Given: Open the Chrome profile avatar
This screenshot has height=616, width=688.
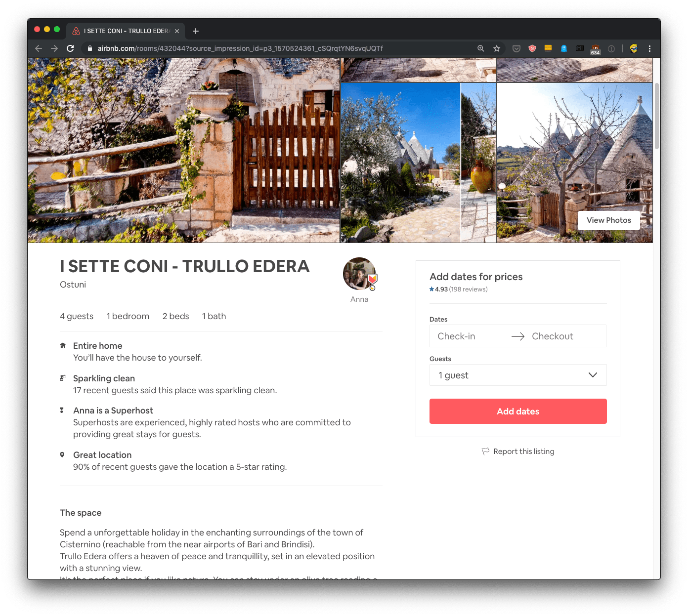Looking at the screenshot, I should coord(634,48).
